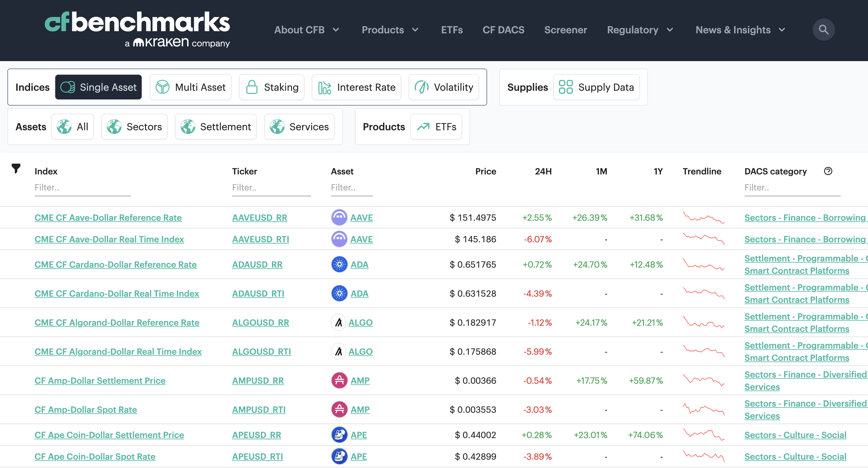Click the AMP coin logo icon

339,380
